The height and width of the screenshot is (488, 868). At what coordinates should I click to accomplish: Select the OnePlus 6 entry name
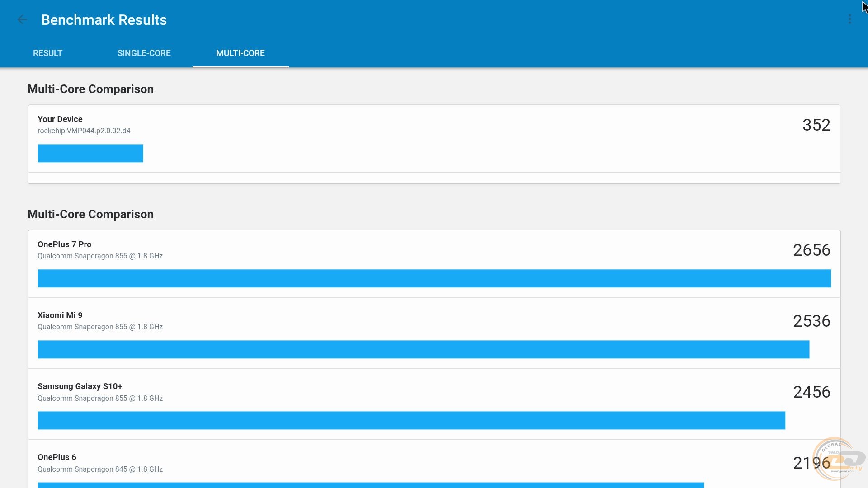pyautogui.click(x=57, y=457)
